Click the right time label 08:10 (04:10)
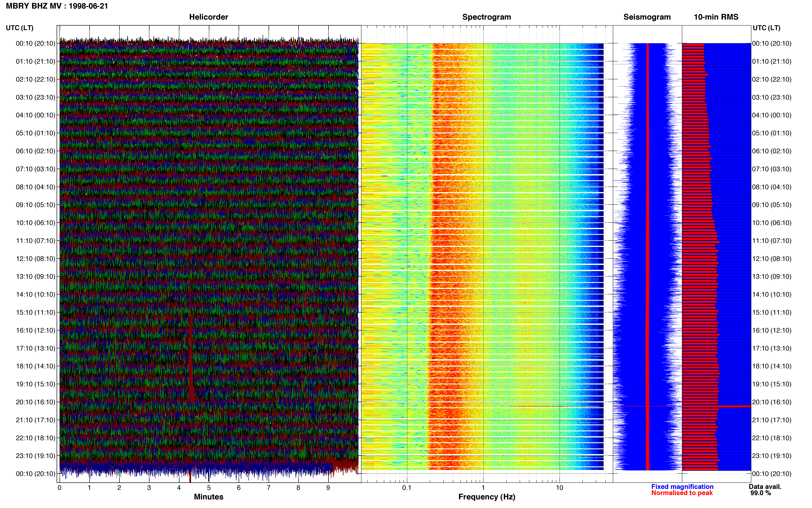Screen dimensions: 812x508 [772, 187]
